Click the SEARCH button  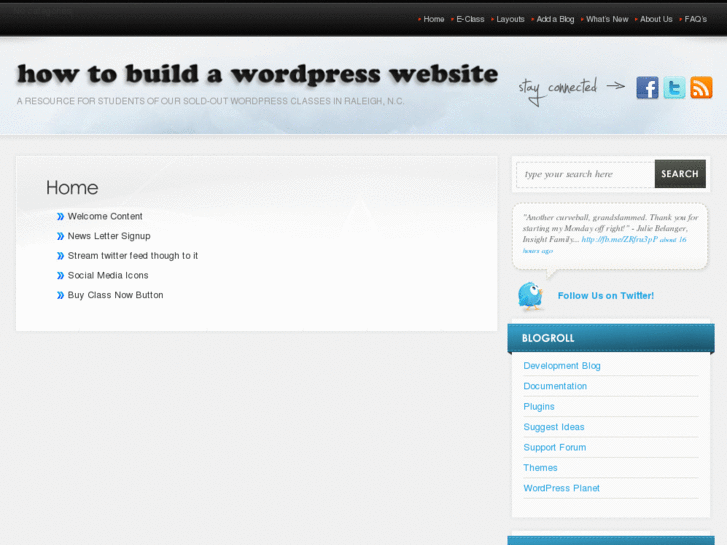(680, 174)
